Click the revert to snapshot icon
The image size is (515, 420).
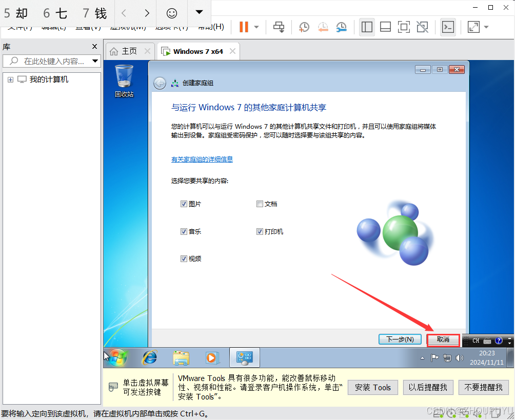[x=323, y=27]
